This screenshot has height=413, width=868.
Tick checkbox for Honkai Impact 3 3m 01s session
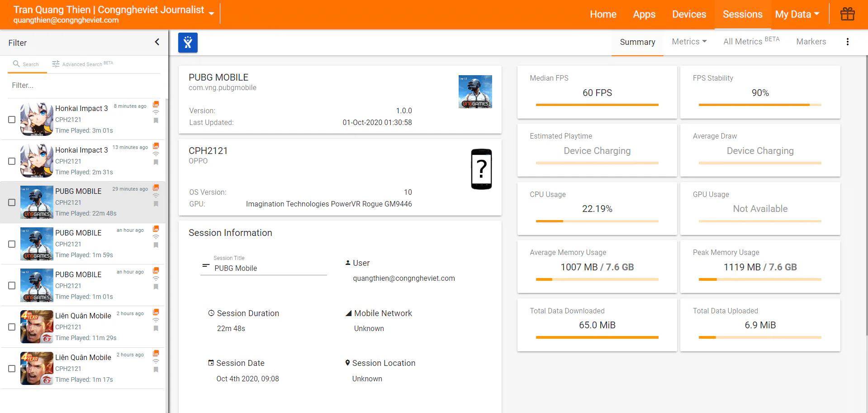pos(12,120)
